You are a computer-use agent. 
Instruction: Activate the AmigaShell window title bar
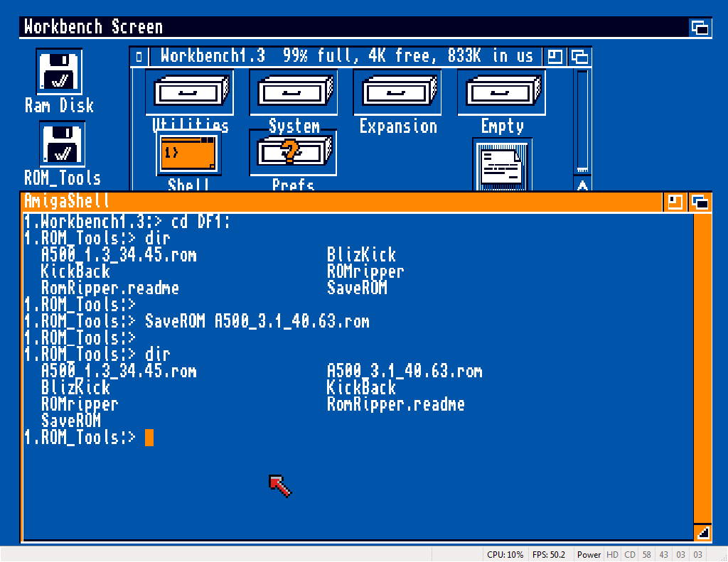342,202
